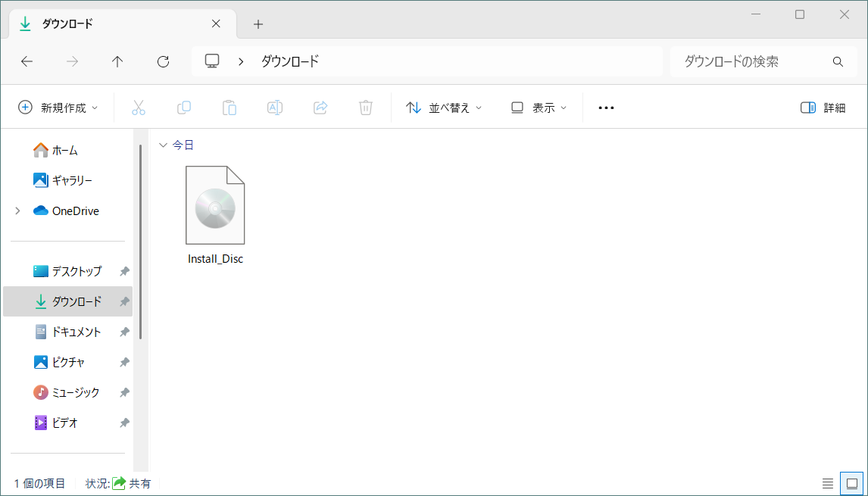
Task: Toggle the 詳細 details pane
Action: (x=823, y=108)
